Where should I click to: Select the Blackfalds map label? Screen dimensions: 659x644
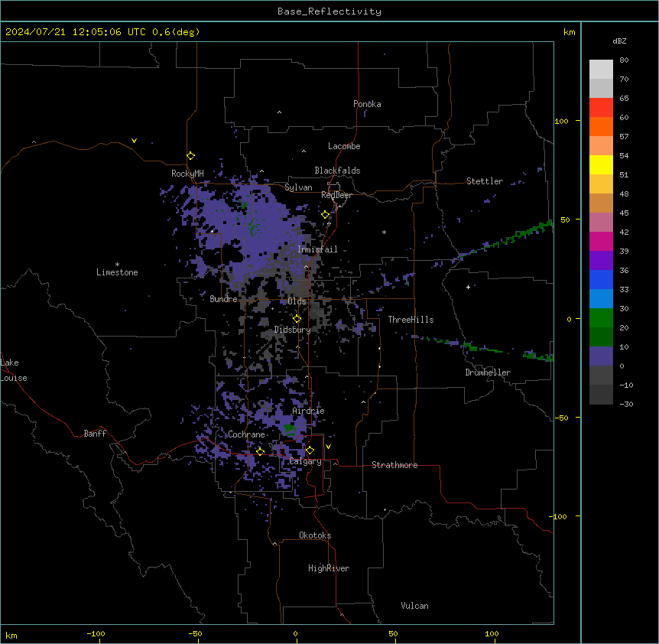337,171
